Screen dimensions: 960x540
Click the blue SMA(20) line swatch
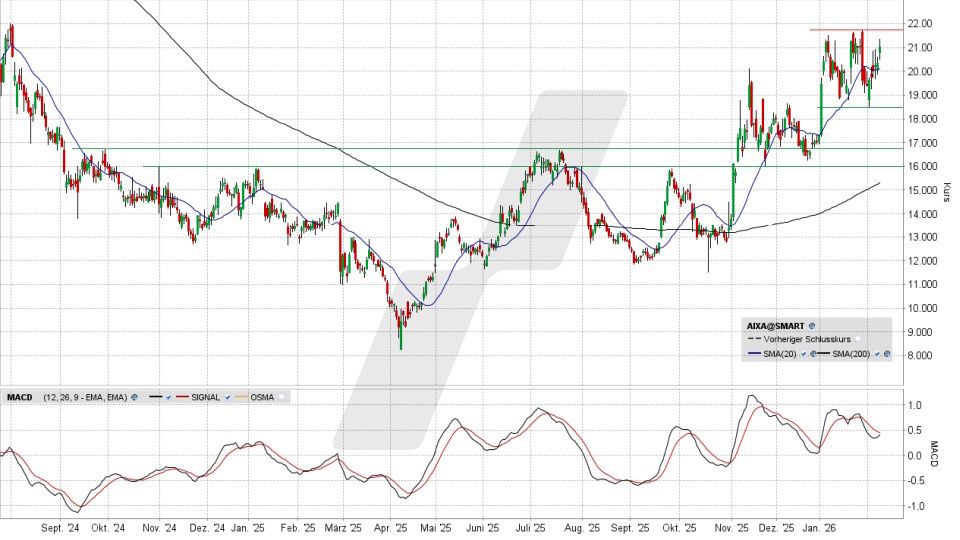pos(755,355)
